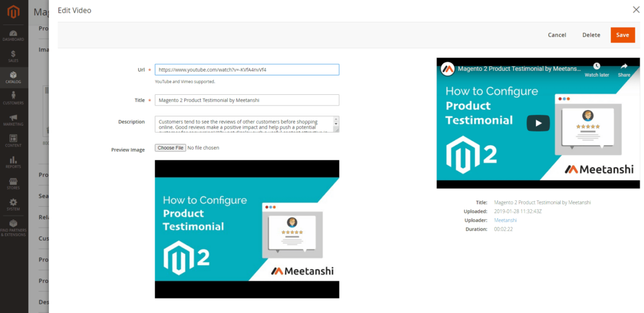Click the preview image thumbnail
The image size is (644, 313).
coord(247,229)
